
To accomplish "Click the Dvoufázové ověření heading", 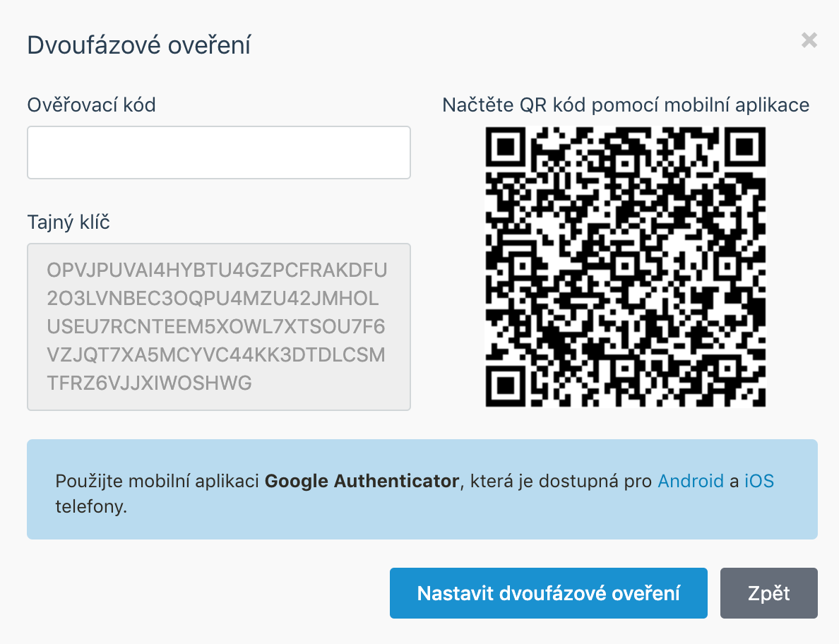I will pyautogui.click(x=138, y=44).
